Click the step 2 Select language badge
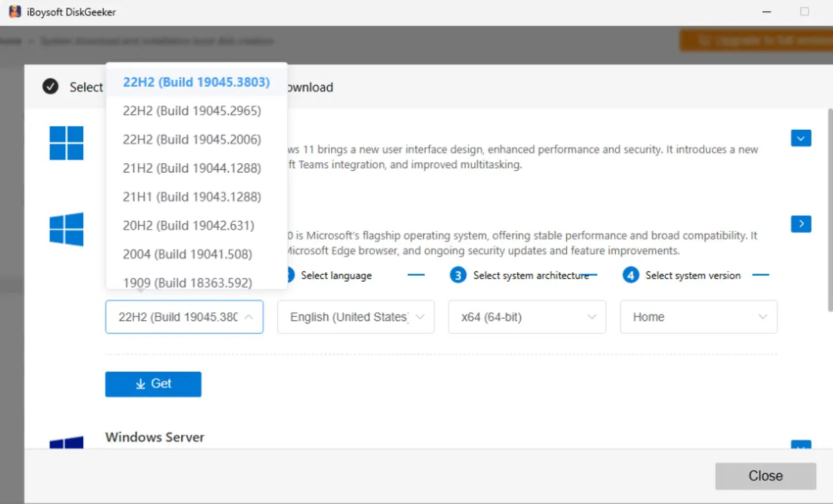 pos(285,275)
